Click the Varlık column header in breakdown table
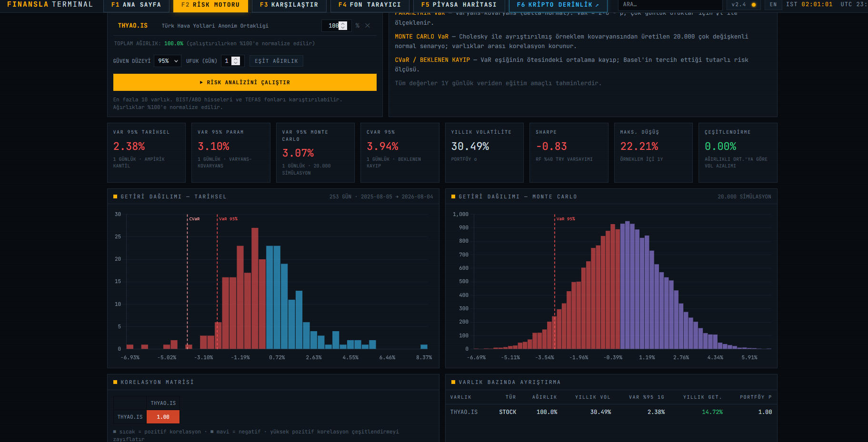Screen dimensions: 868x442 click(x=460, y=397)
